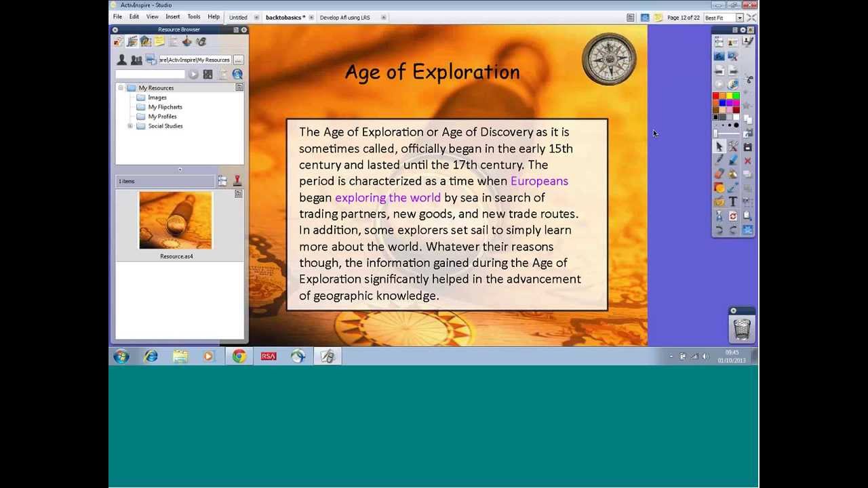Open the Tools menu

click(193, 17)
